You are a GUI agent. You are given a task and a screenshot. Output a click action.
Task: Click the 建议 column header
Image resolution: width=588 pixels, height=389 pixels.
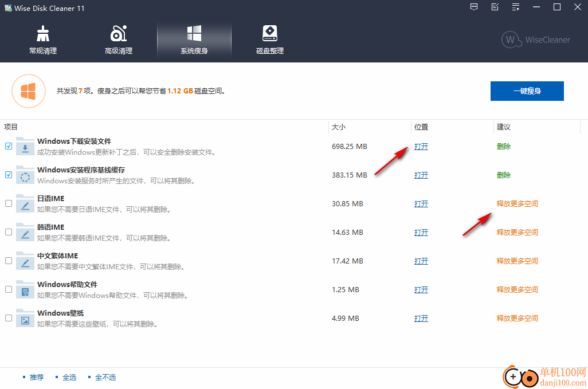504,127
